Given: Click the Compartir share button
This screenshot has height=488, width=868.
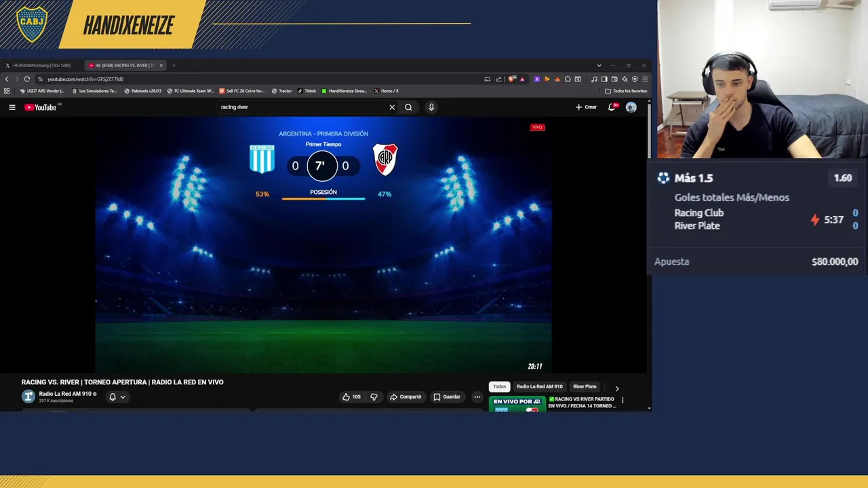Looking at the screenshot, I should point(406,397).
